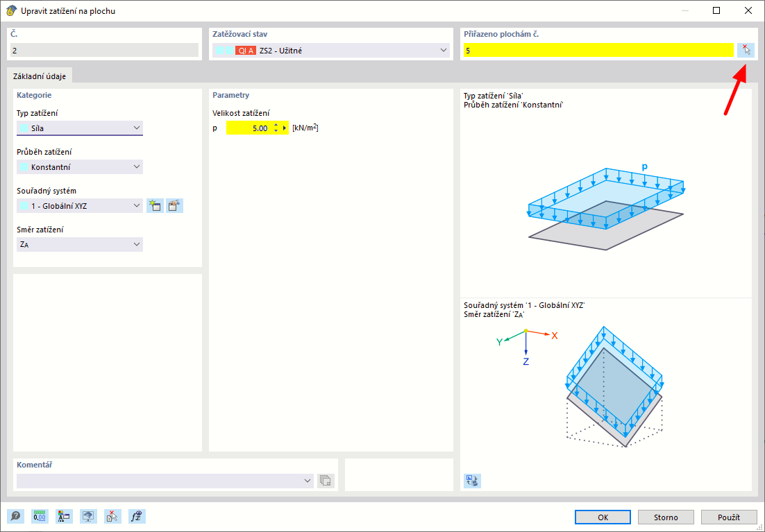The height and width of the screenshot is (532, 765).
Task: Increase load magnitude p with up arrow
Action: point(276,126)
